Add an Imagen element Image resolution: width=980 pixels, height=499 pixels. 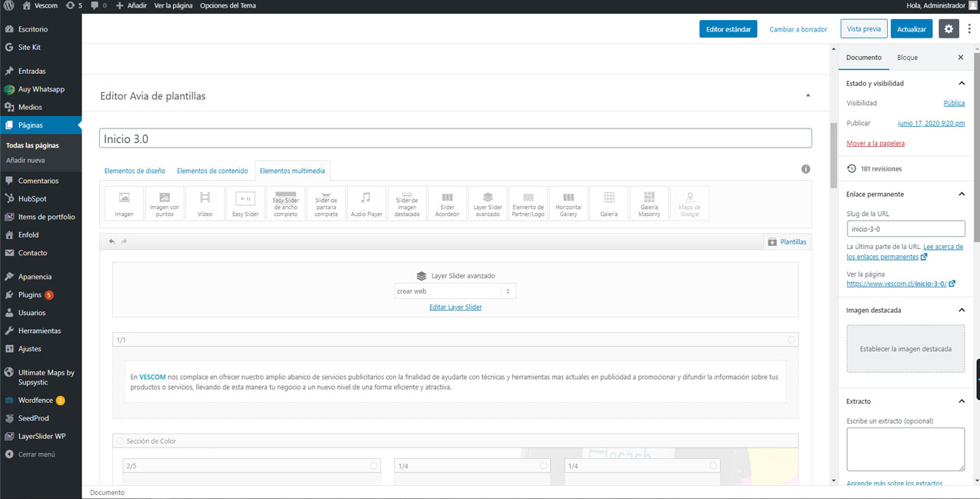pyautogui.click(x=124, y=203)
